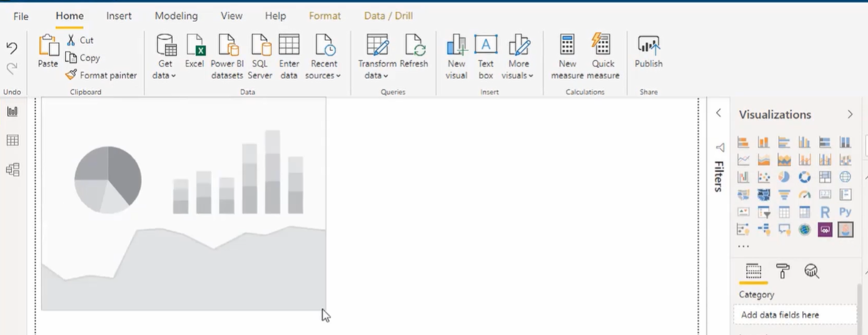Select the Funnel chart visual
This screenshot has height=335, width=868.
(784, 195)
